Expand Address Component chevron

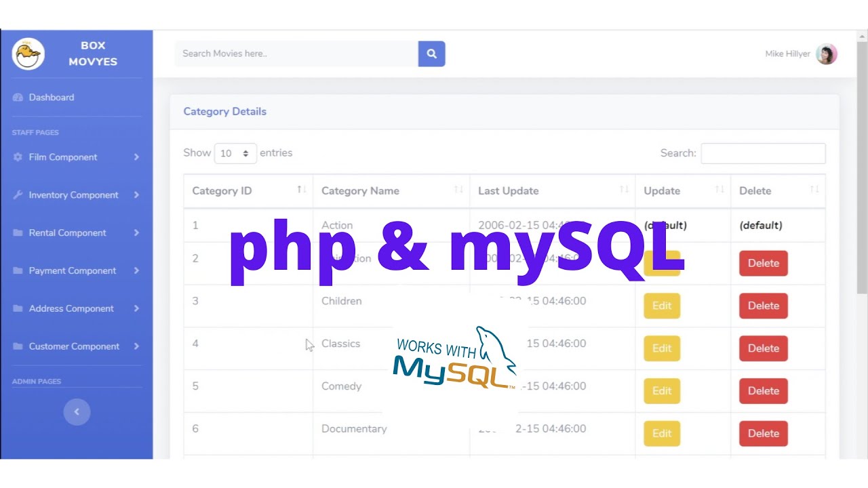[136, 309]
